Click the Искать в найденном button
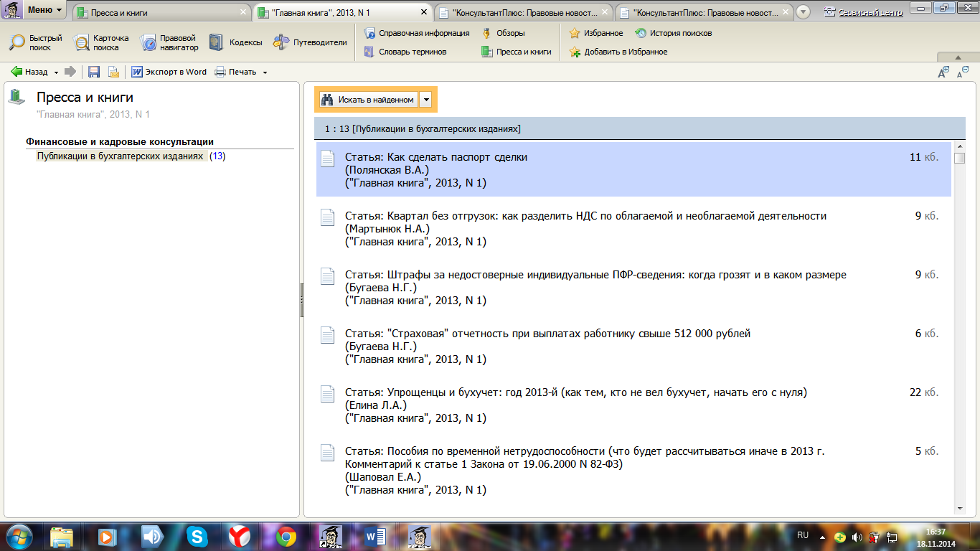 point(368,100)
